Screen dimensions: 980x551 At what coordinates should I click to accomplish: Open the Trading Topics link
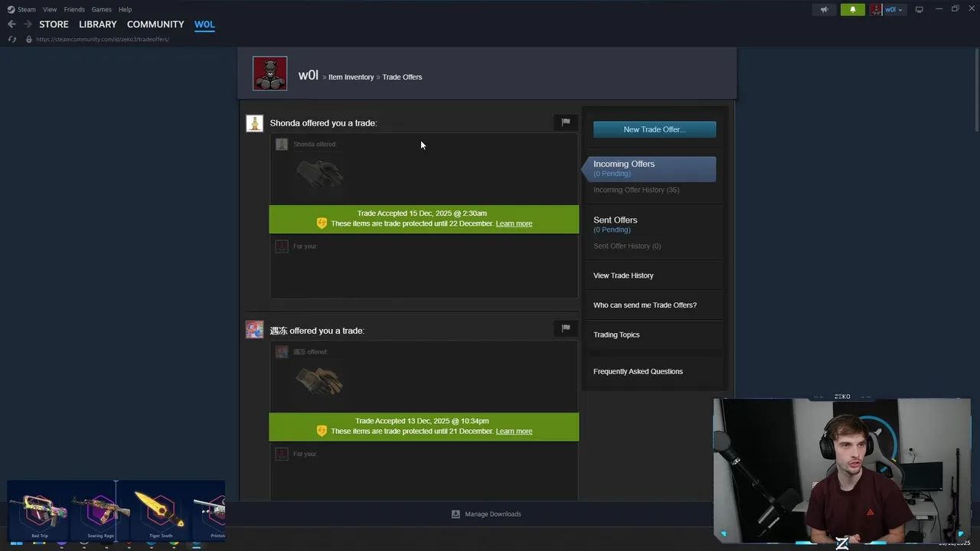pos(616,334)
